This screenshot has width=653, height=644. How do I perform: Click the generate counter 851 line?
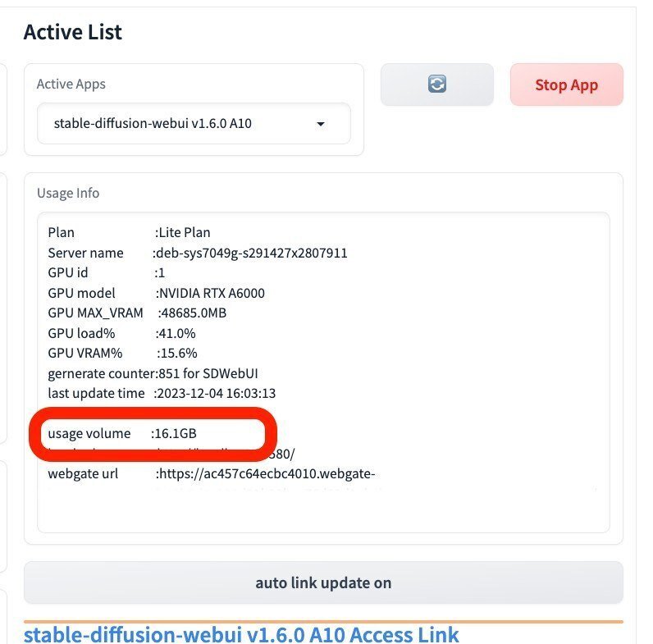[x=153, y=373]
